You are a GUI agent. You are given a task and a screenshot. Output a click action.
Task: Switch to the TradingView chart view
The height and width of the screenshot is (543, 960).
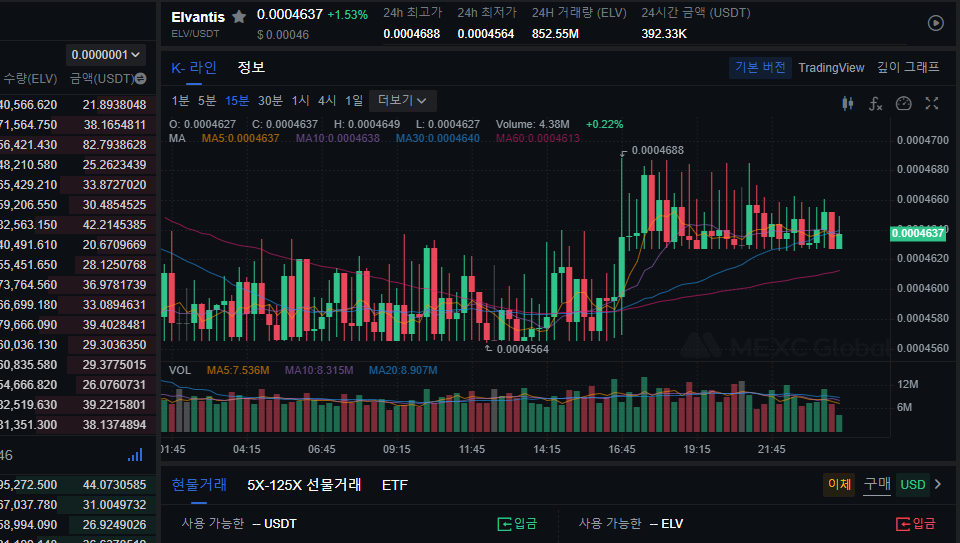pyautogui.click(x=831, y=67)
